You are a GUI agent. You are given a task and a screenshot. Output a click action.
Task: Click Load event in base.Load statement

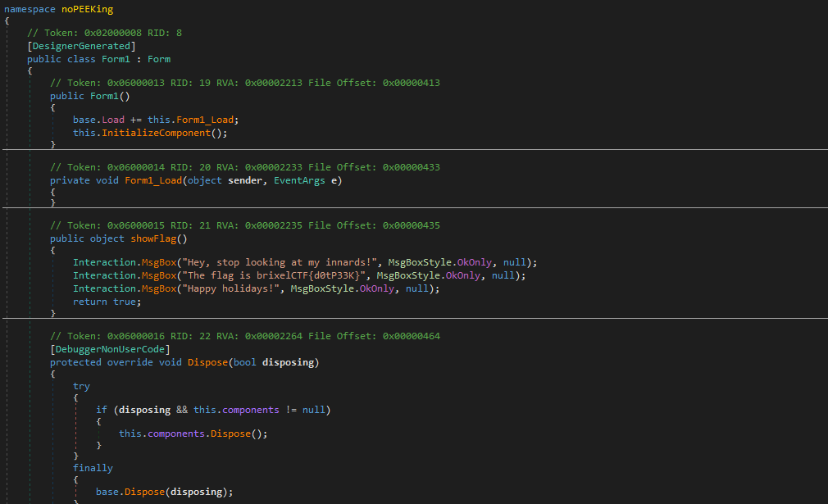click(x=113, y=120)
